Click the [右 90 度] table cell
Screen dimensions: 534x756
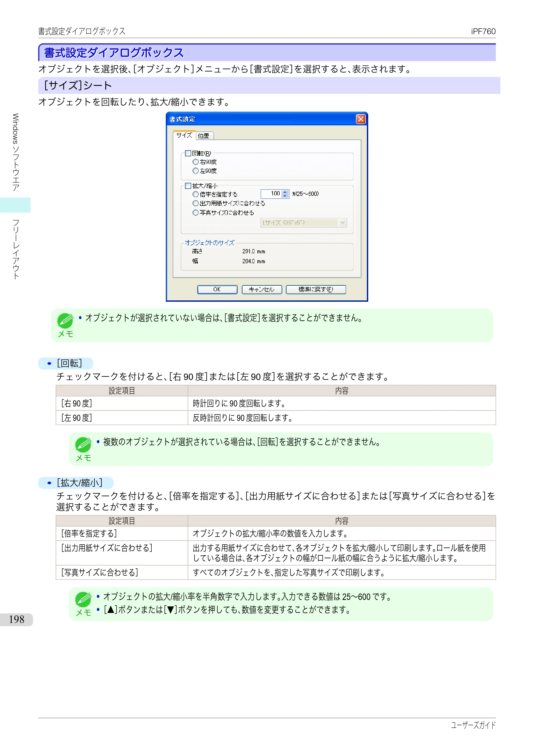click(x=122, y=403)
